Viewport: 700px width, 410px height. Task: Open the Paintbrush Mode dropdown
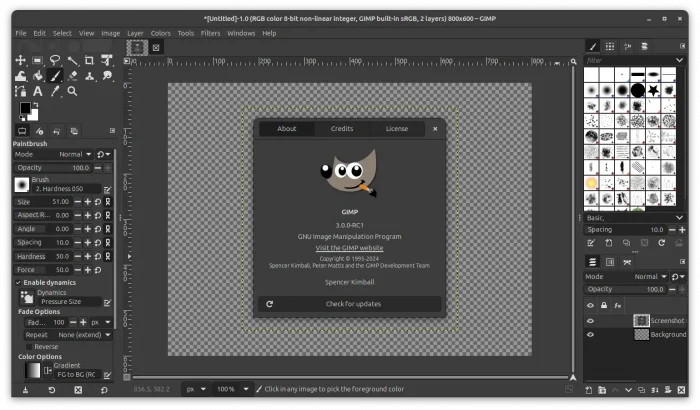tap(53, 155)
